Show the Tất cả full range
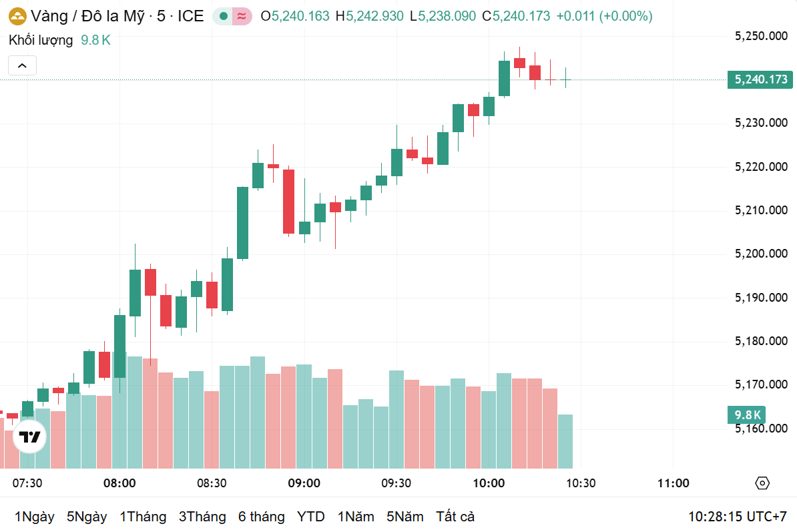Image resolution: width=797 pixels, height=532 pixels. tap(455, 517)
